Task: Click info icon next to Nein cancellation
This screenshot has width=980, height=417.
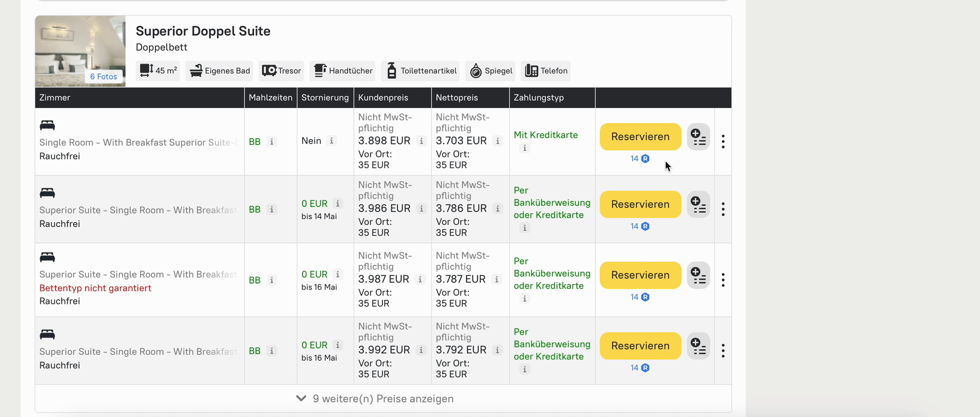Action: (332, 141)
